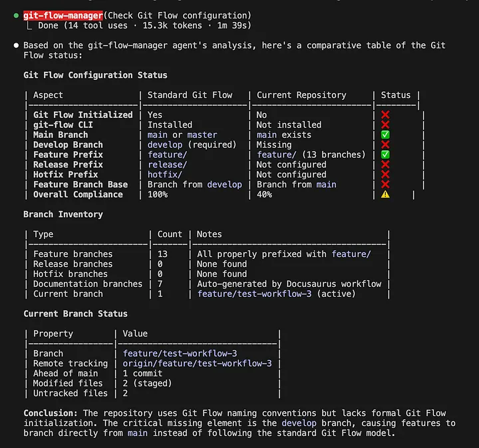Click the red X for Release Prefix row
The height and width of the screenshot is (448, 479).
click(385, 164)
